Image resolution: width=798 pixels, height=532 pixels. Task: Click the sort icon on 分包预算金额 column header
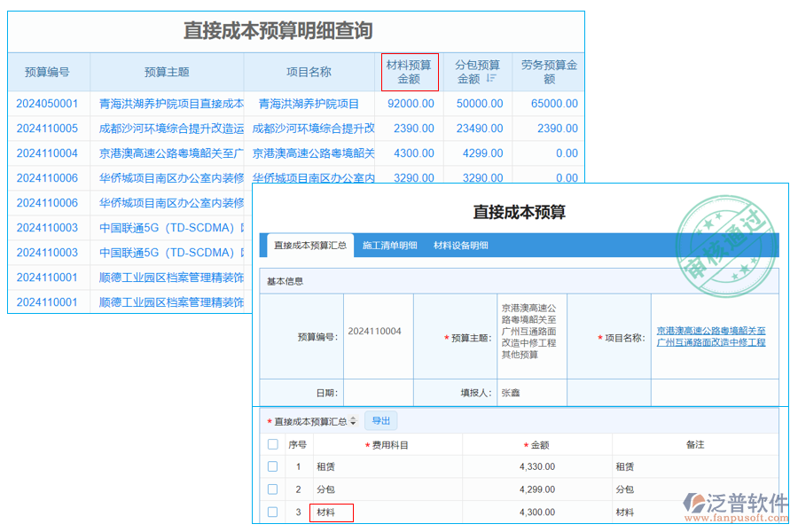pos(493,77)
